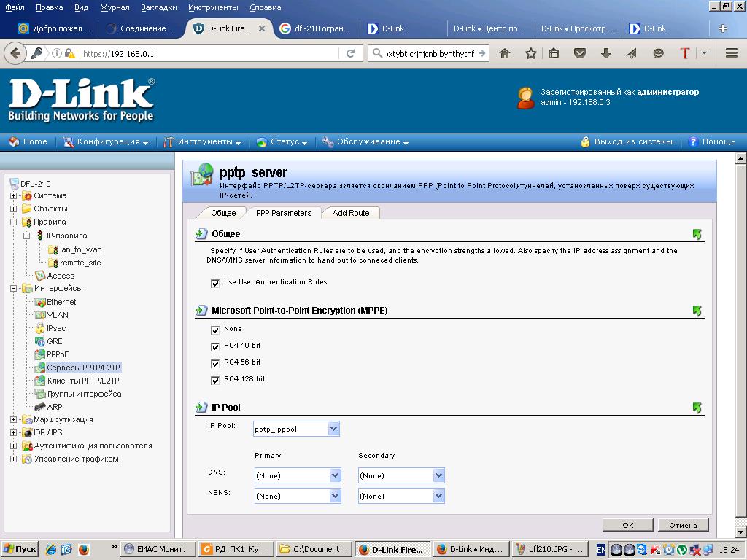Click the bookmark star icon
Viewport: 747px width, 560px height.
tap(531, 53)
